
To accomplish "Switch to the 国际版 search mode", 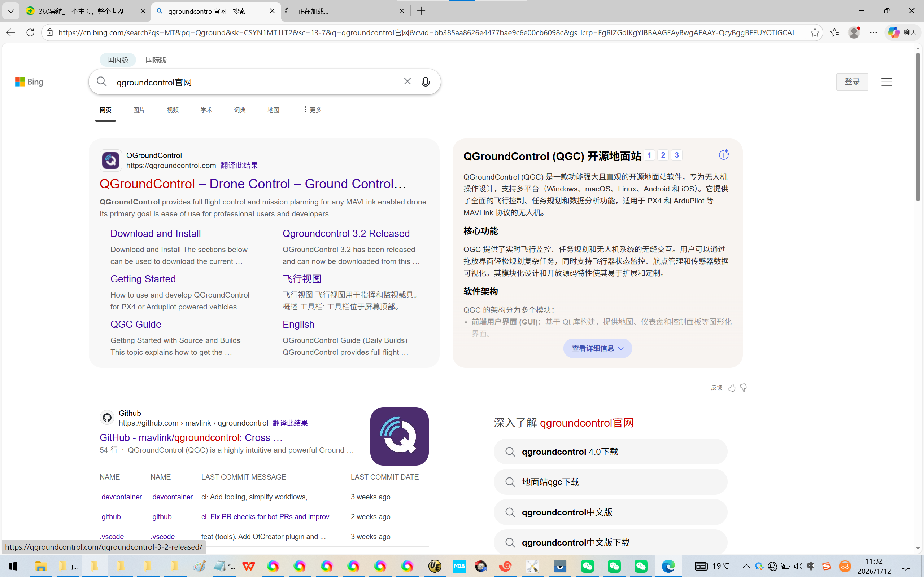I will (x=156, y=60).
